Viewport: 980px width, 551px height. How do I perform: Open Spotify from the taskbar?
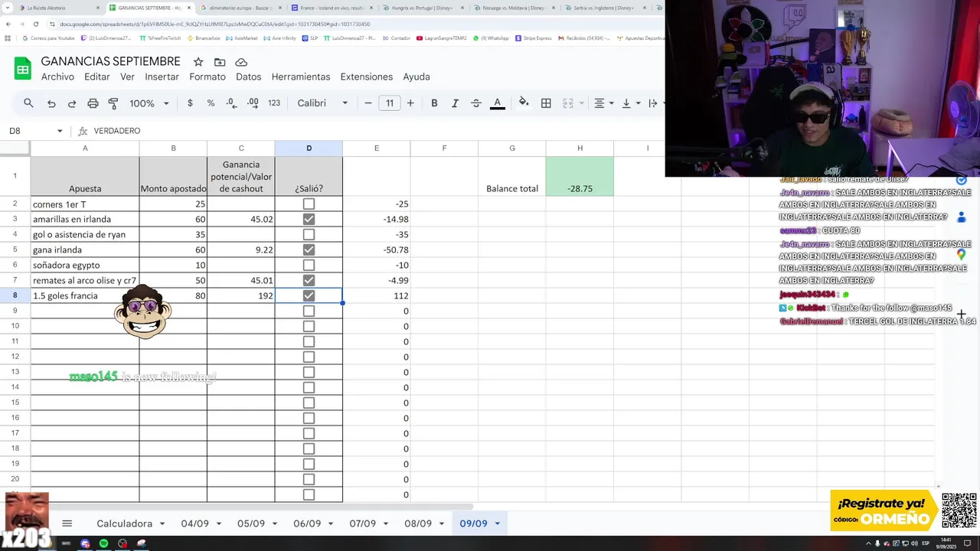[103, 543]
